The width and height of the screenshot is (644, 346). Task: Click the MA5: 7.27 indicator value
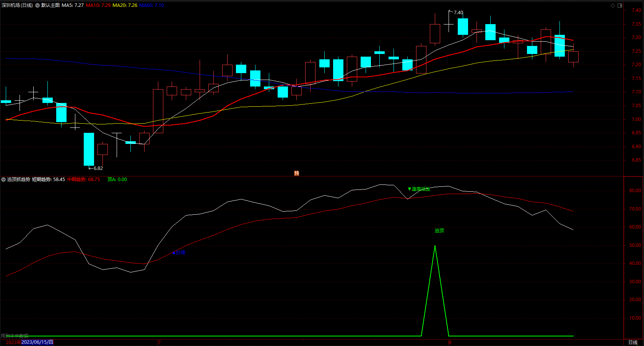pos(73,5)
